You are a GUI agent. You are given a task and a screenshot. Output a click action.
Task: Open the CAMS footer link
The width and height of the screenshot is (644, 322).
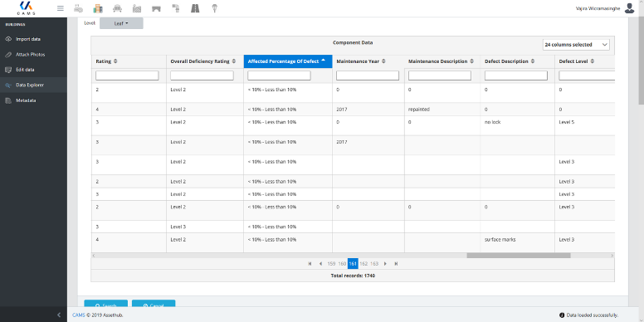78,315
